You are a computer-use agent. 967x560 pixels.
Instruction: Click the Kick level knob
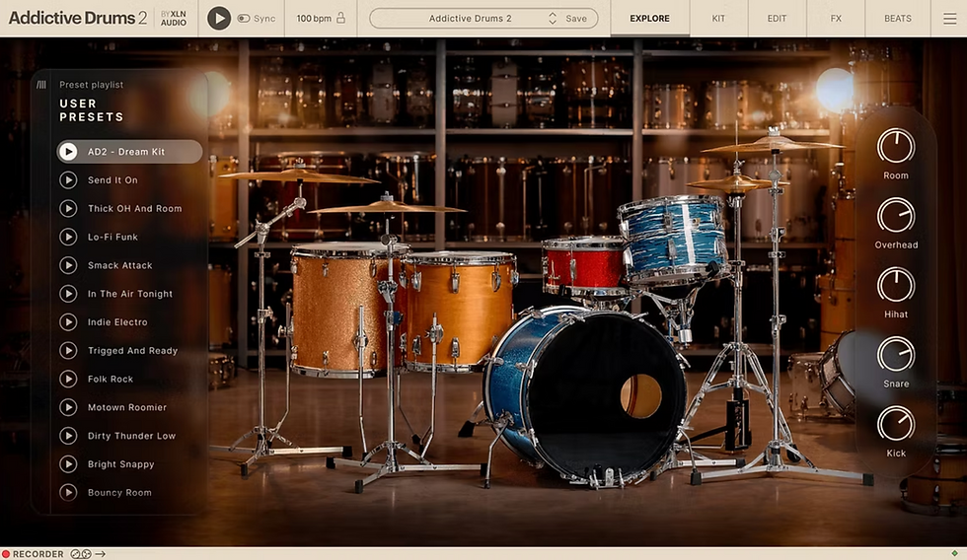click(896, 424)
